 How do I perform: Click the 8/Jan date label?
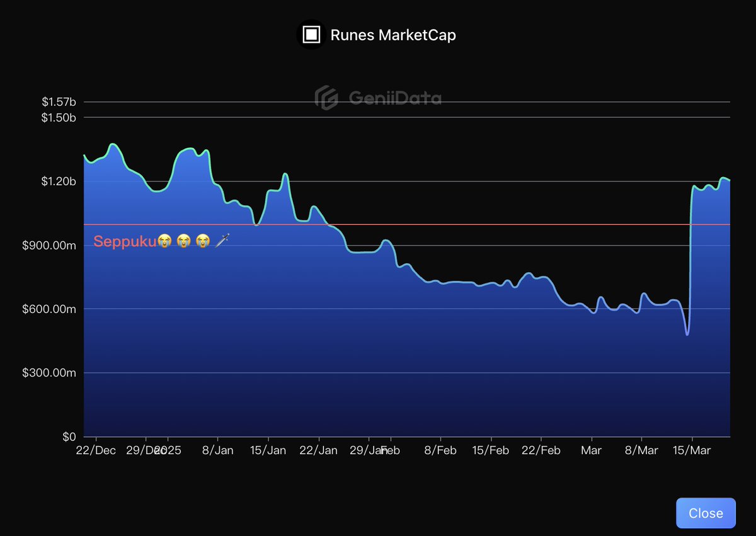tap(218, 450)
